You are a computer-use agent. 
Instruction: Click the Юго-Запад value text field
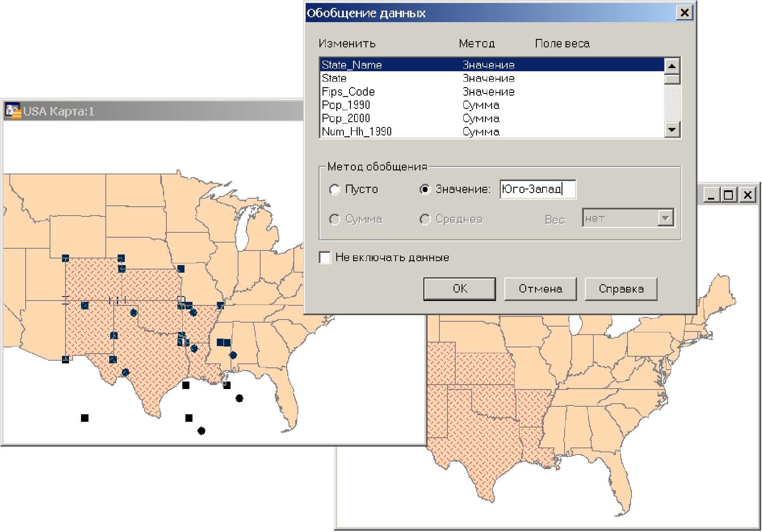[x=537, y=189]
